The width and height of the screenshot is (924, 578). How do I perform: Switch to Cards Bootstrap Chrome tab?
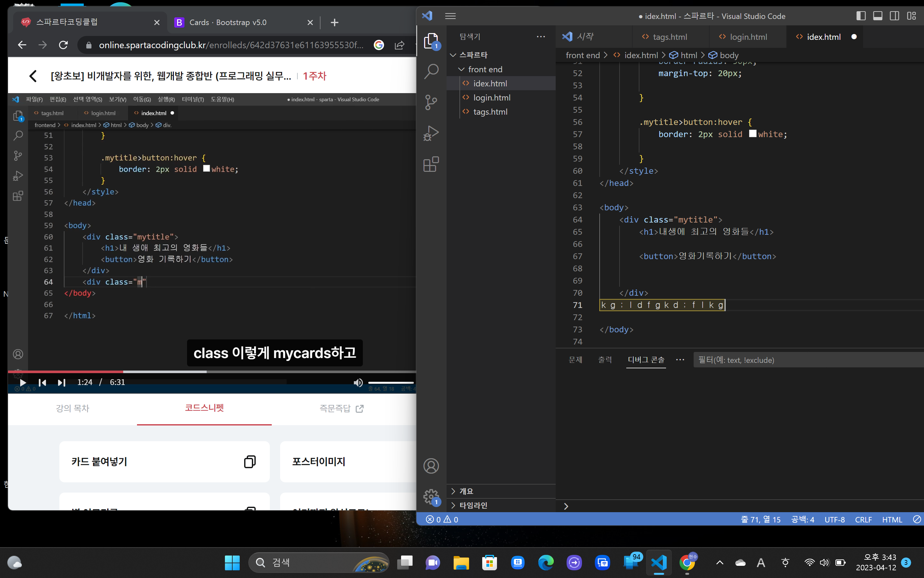coord(243,22)
